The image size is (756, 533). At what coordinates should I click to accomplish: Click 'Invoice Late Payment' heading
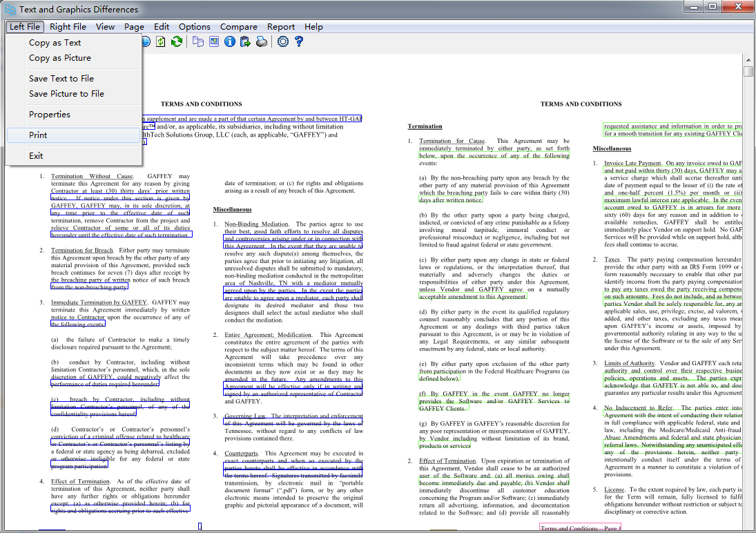click(x=632, y=163)
